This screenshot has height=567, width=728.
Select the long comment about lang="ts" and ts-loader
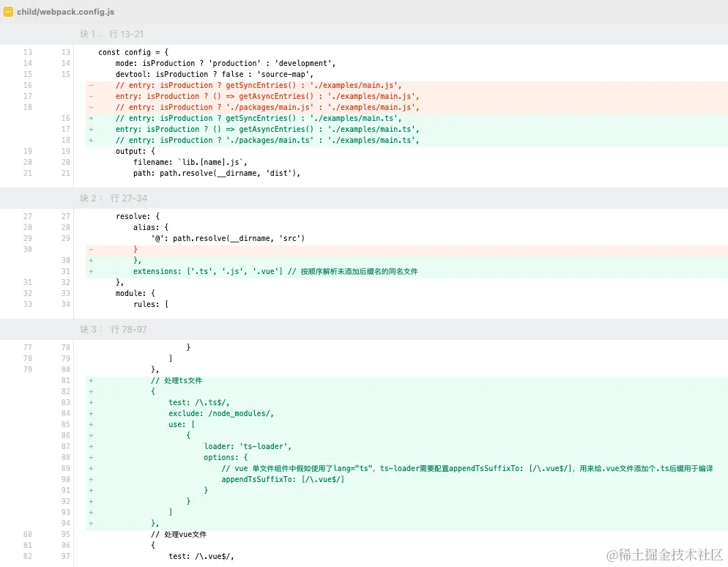pyautogui.click(x=467, y=469)
